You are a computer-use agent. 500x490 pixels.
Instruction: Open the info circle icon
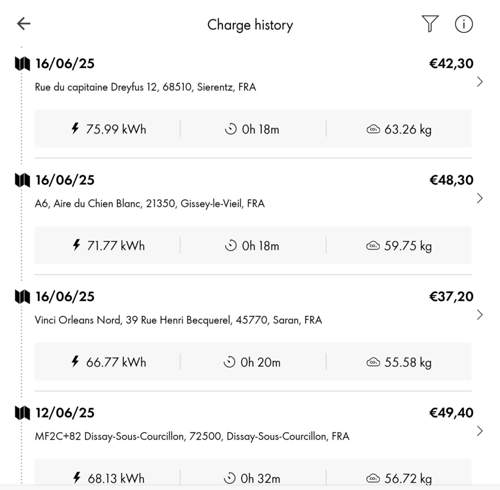[464, 24]
